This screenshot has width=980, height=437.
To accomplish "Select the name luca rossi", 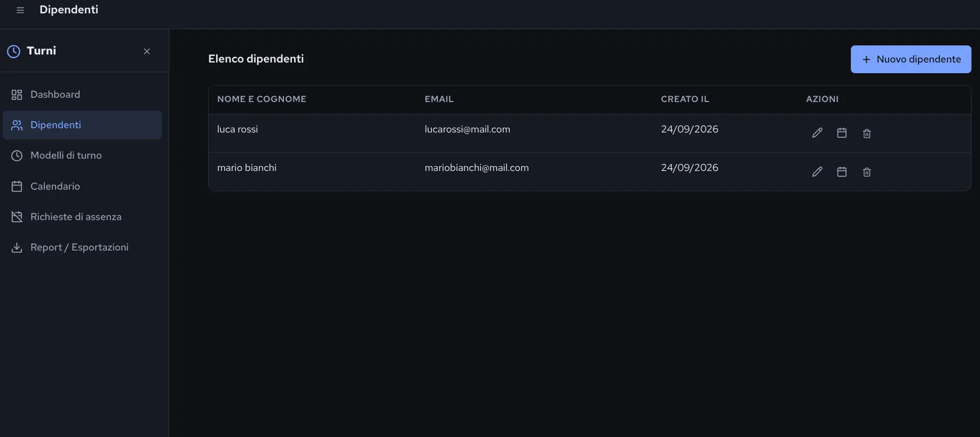I will pyautogui.click(x=238, y=129).
